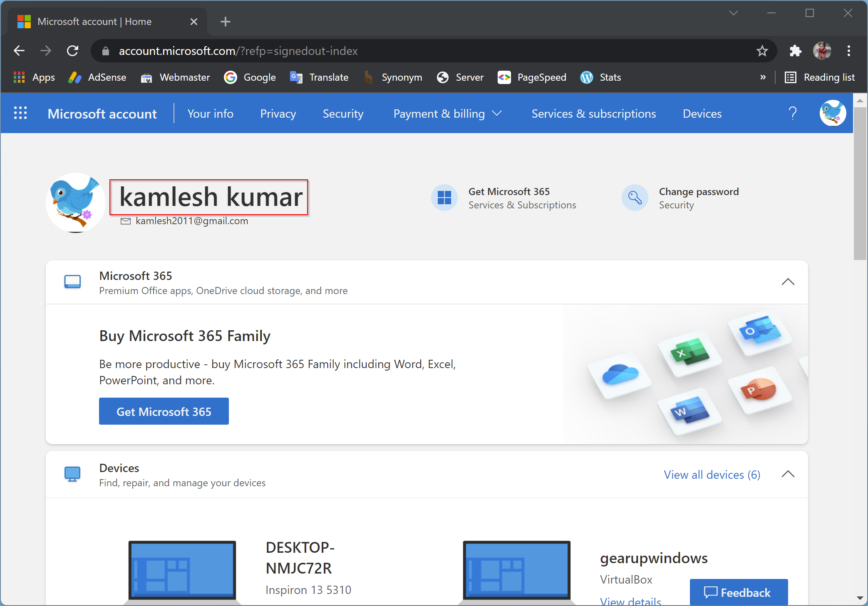Open a new browser tab
Viewport: 868px width, 606px height.
click(x=225, y=22)
